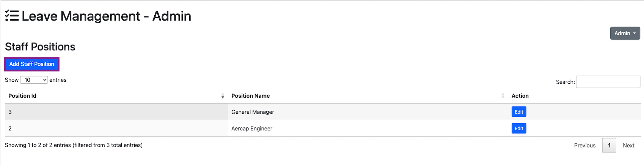The height and width of the screenshot is (165, 644).
Task: Open the Admin user dropdown
Action: [625, 33]
